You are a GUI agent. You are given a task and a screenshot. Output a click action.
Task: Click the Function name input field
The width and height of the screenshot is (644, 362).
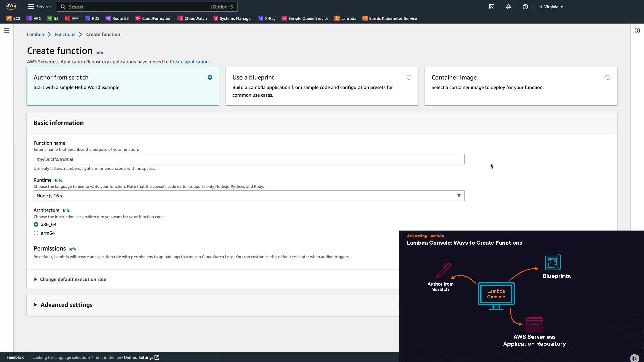point(249,159)
